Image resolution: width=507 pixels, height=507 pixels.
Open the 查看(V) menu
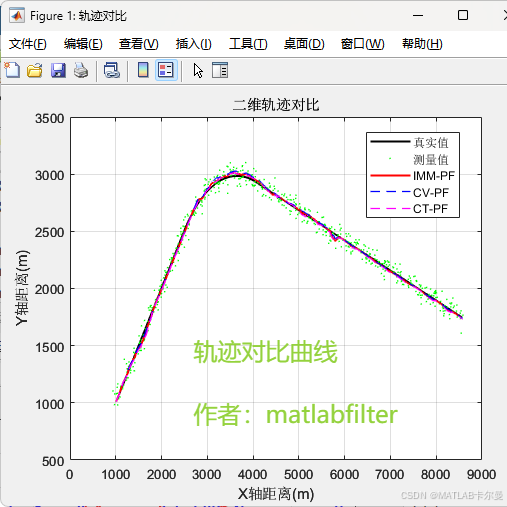tap(139, 44)
